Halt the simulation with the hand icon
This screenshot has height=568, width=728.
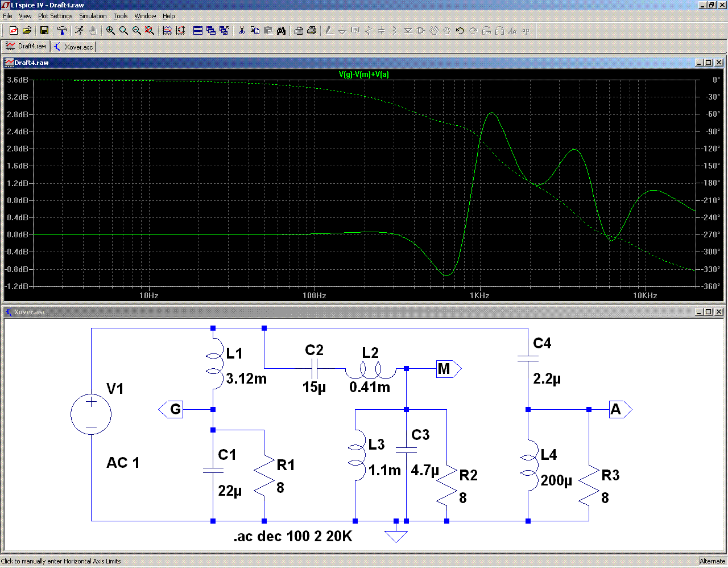pos(92,31)
